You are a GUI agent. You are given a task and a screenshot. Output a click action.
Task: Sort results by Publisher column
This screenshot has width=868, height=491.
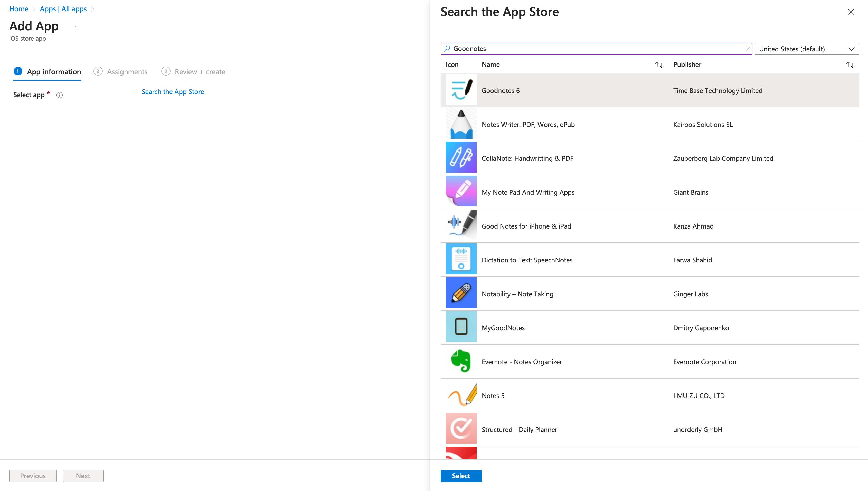850,65
